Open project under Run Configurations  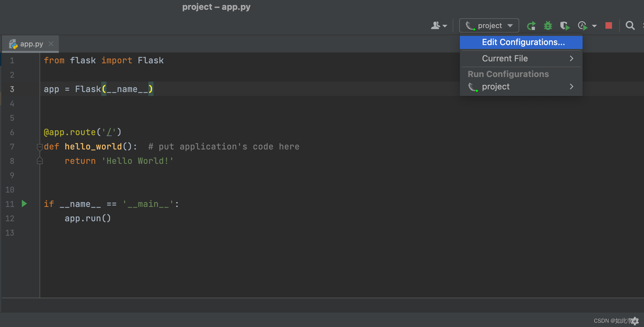coord(495,86)
